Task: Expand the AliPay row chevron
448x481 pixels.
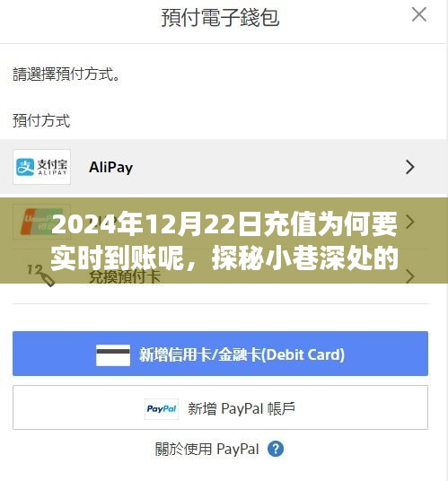Action: pyautogui.click(x=409, y=167)
